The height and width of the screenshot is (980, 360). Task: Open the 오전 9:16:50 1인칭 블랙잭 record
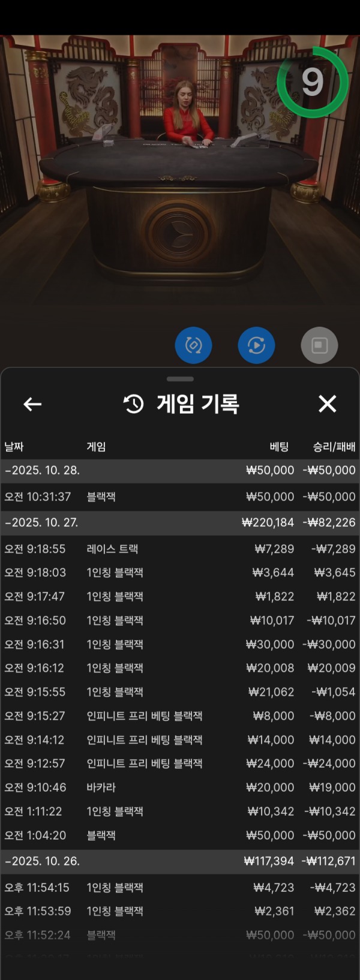(x=180, y=621)
